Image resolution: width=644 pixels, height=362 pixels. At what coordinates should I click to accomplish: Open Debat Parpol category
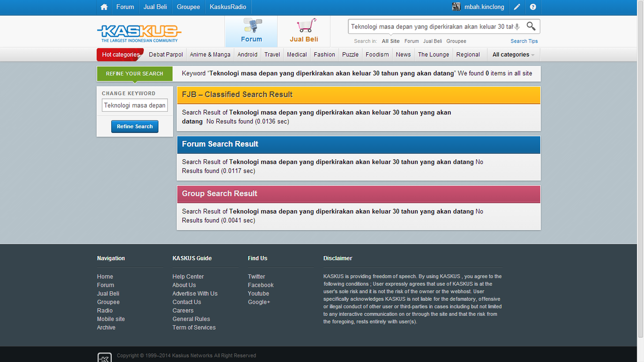166,55
